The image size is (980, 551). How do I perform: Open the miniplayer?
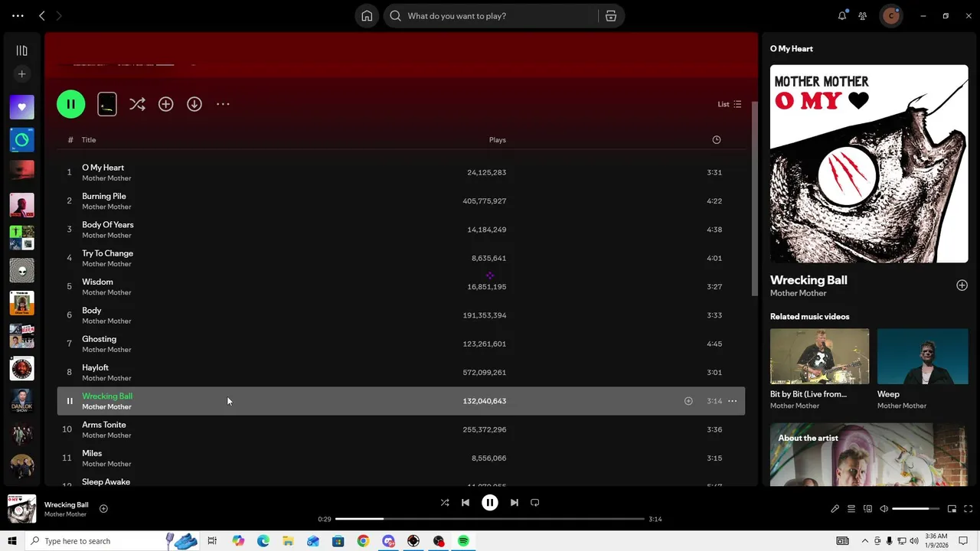[x=952, y=509]
